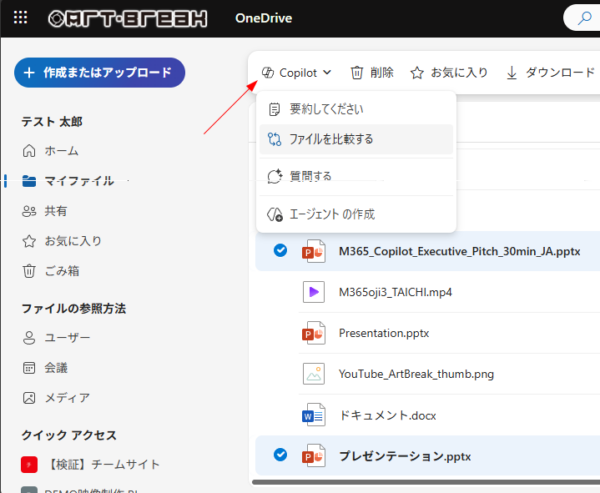Screen dimensions: 600x493
Task: Uncheck プレゼンテーション.pptx selection checkbox
Action: (280, 456)
